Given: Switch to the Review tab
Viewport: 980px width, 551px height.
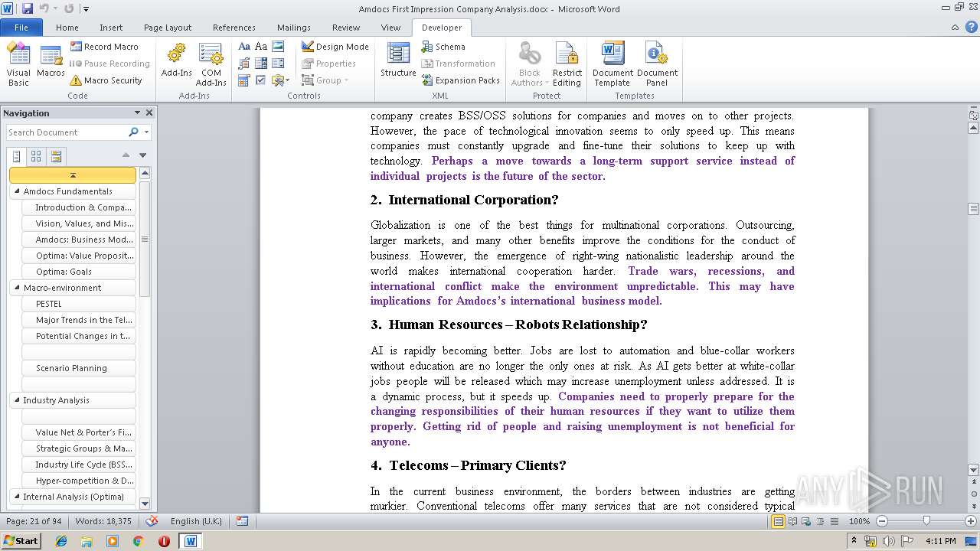Looking at the screenshot, I should pyautogui.click(x=346, y=28).
